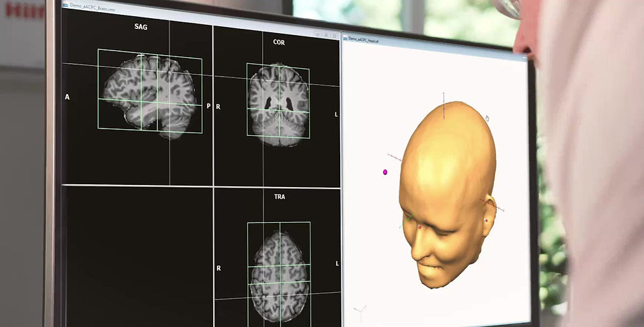Viewport: 644px width, 327px height.
Task: Click the coordinate axes icon in Head window
Action: pos(360,314)
